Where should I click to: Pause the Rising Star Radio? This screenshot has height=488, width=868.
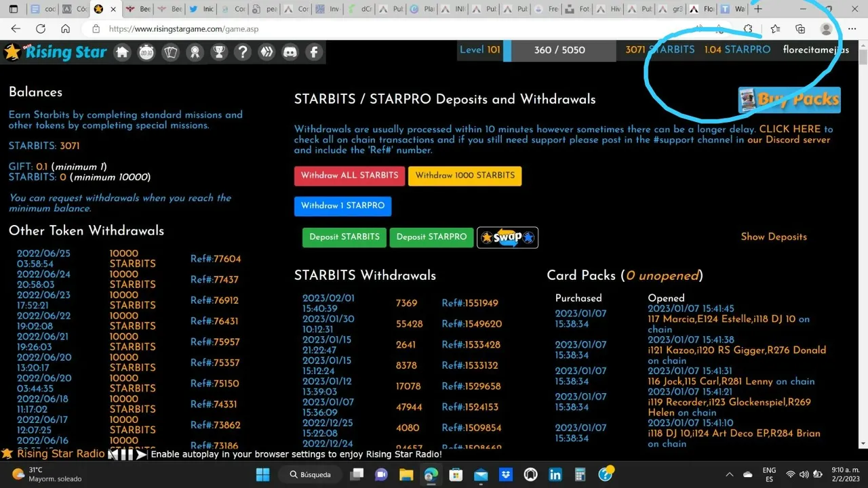pyautogui.click(x=127, y=454)
